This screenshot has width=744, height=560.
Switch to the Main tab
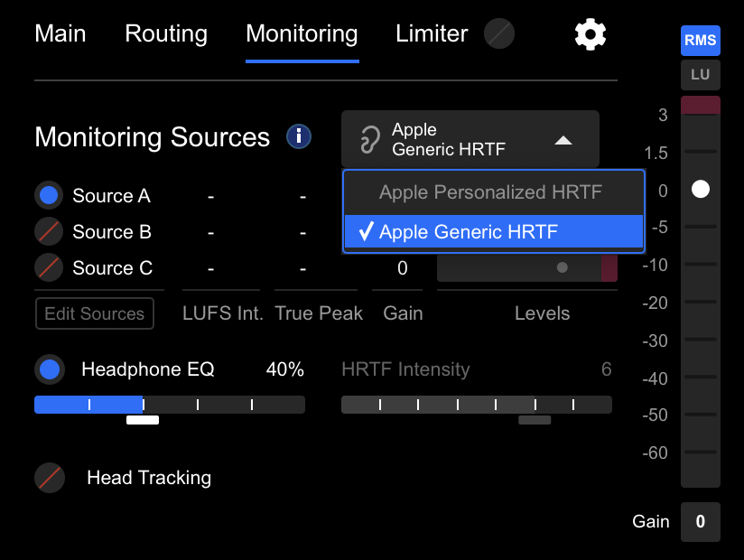pyautogui.click(x=60, y=33)
